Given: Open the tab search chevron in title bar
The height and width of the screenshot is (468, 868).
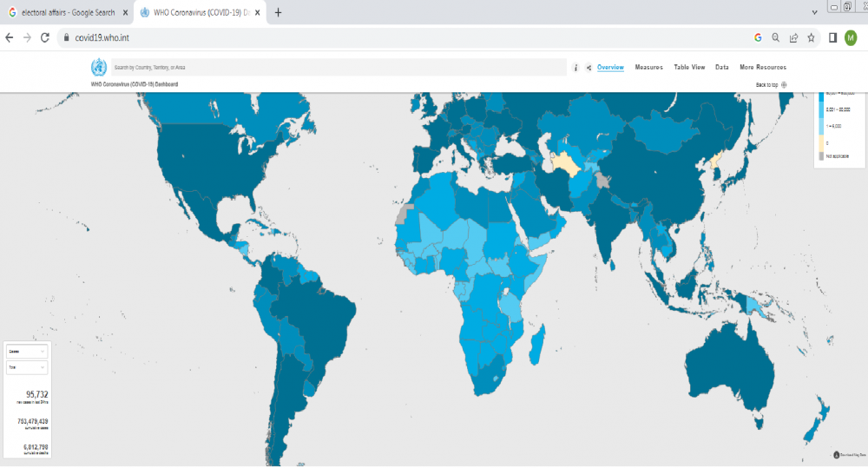Looking at the screenshot, I should [x=813, y=13].
